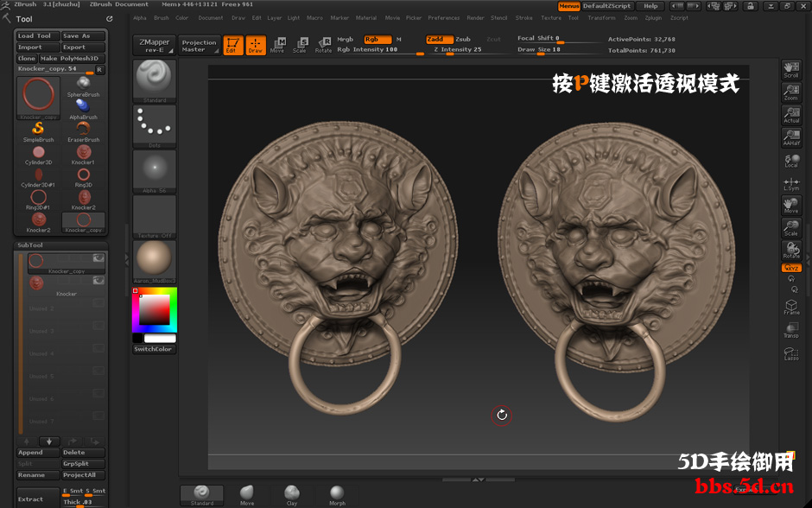The height and width of the screenshot is (508, 812).
Task: Toggle Draw mode button
Action: (256, 45)
